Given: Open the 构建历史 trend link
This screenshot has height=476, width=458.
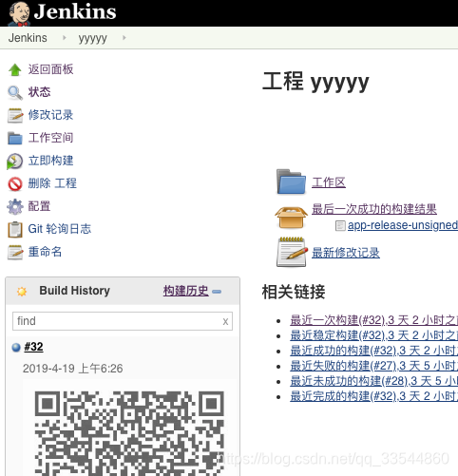Looking at the screenshot, I should (x=186, y=291).
